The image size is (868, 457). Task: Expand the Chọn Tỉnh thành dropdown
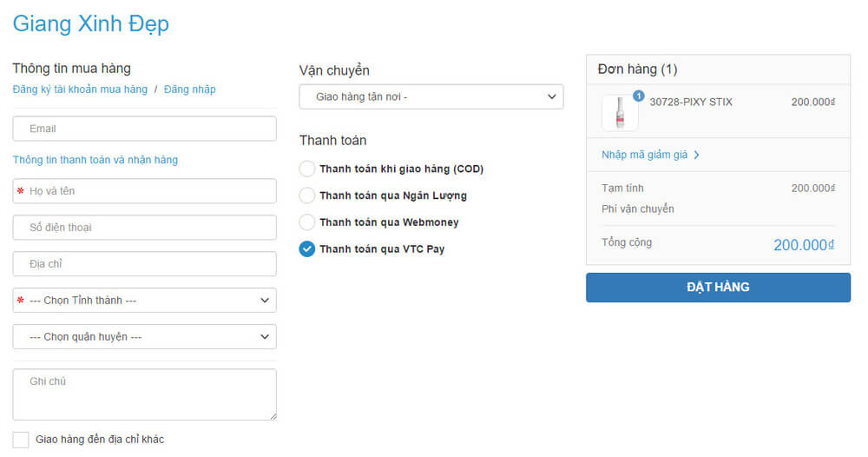coord(144,301)
